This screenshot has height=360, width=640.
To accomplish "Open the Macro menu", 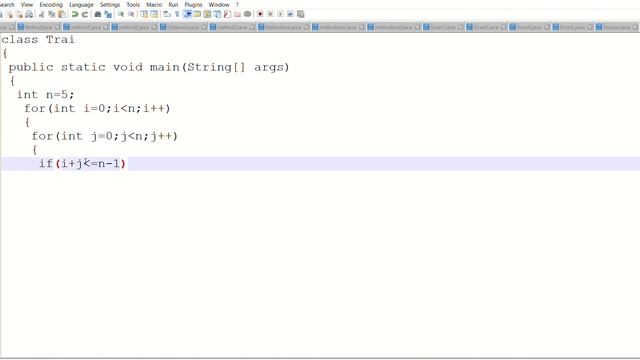I will pyautogui.click(x=154, y=4).
